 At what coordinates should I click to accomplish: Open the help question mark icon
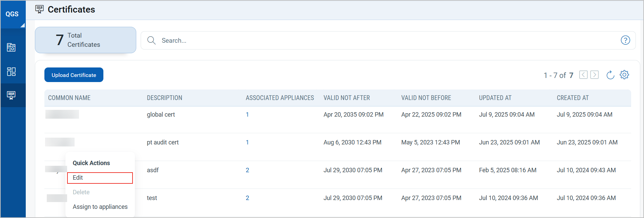(625, 40)
